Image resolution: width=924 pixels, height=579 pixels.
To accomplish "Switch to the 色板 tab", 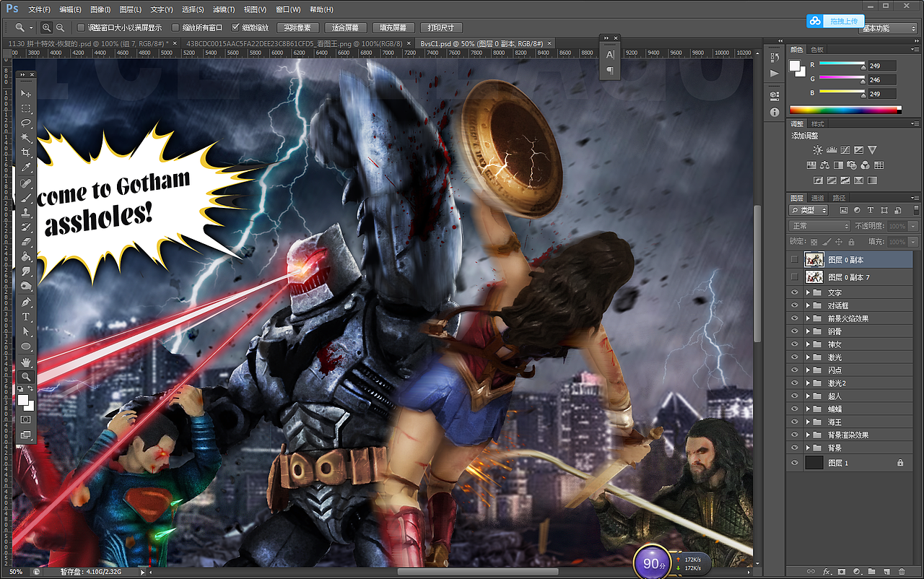I will 817,50.
